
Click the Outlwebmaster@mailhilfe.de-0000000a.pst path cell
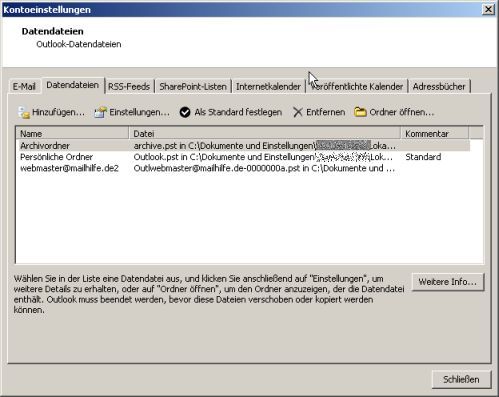click(x=264, y=168)
